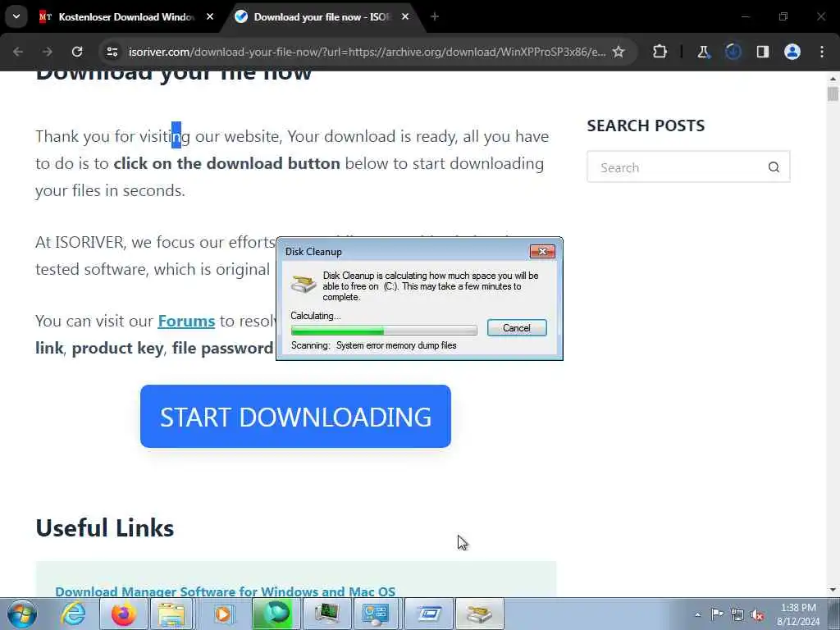Click the scrollbar up arrow
The image size is (840, 630).
coord(833,79)
